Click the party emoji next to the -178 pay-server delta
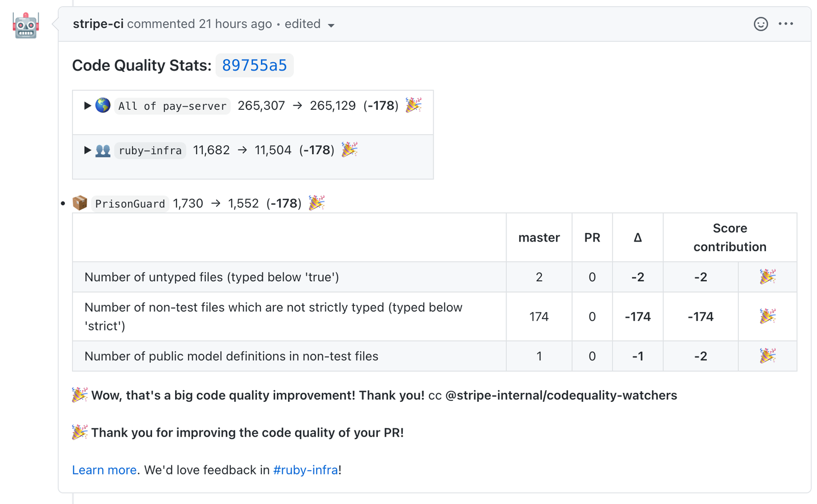 (x=414, y=105)
